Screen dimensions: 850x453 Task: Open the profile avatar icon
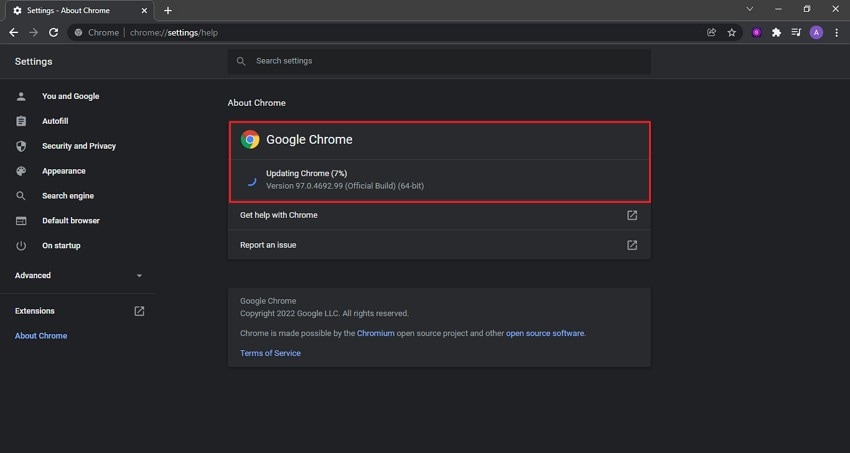pos(816,32)
